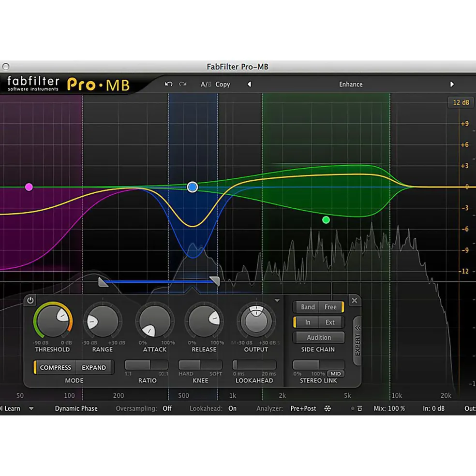Go to next preset arrow

point(452,84)
